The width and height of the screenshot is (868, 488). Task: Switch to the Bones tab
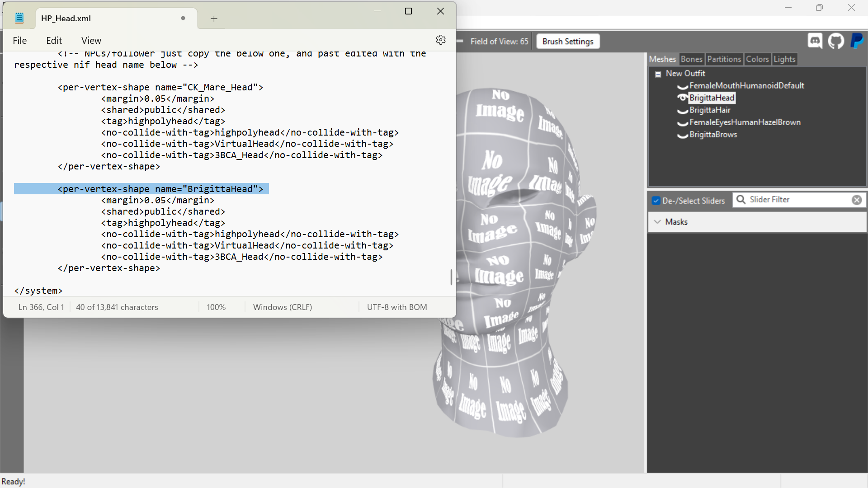(x=691, y=59)
